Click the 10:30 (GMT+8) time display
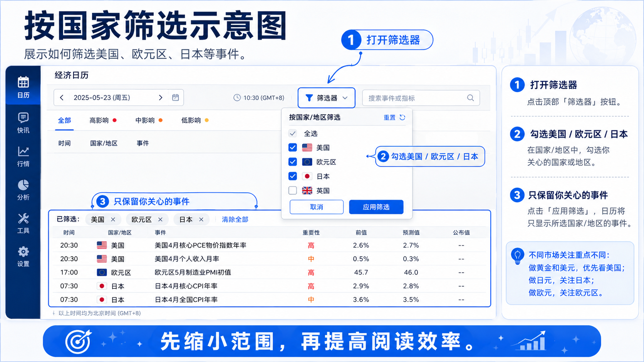 coord(264,98)
